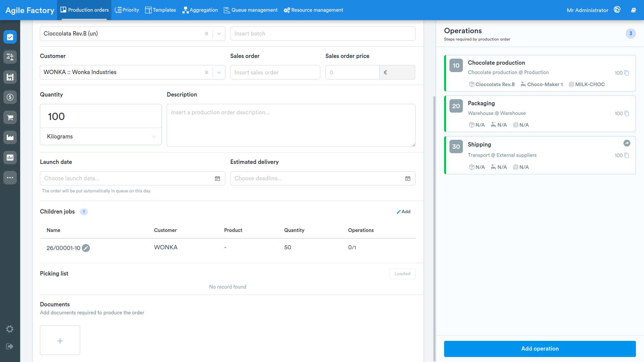The image size is (644, 362).
Task: Clear the WONKA customer selection
Action: pyautogui.click(x=207, y=72)
